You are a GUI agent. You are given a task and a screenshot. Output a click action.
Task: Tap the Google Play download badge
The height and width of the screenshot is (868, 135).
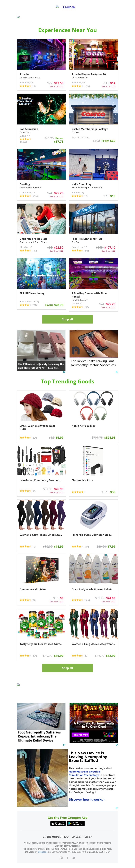76,823
